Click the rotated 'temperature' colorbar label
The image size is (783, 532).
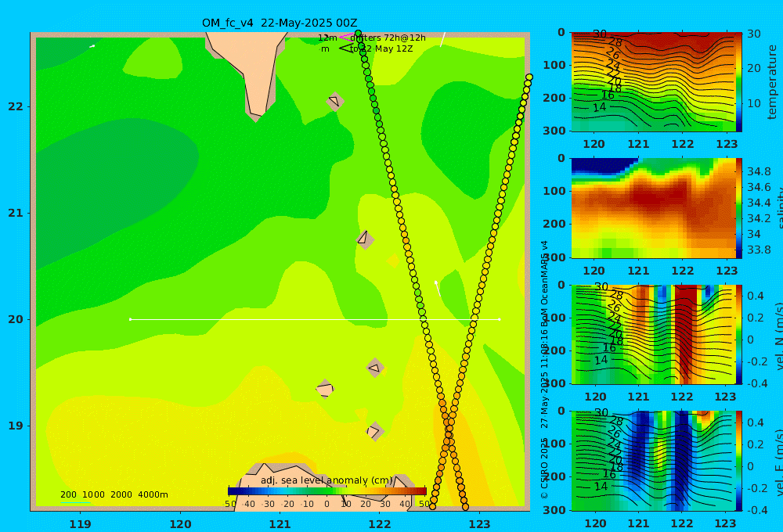pos(773,82)
